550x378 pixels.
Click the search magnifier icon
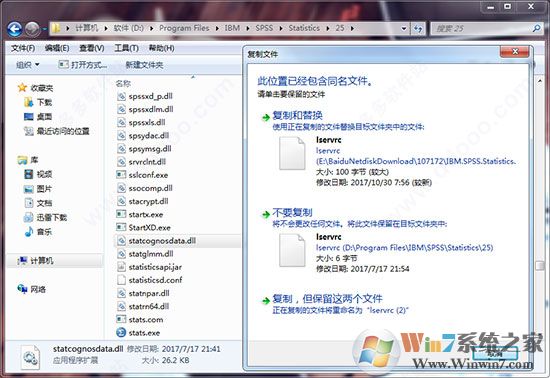coord(536,28)
